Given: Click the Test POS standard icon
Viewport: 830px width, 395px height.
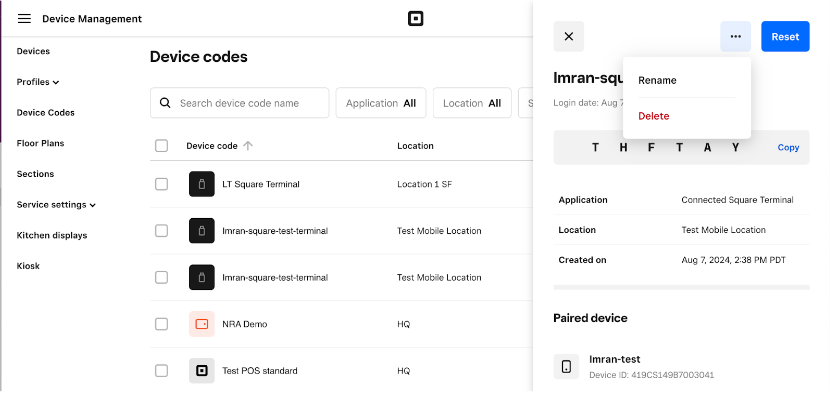Looking at the screenshot, I should [x=202, y=371].
